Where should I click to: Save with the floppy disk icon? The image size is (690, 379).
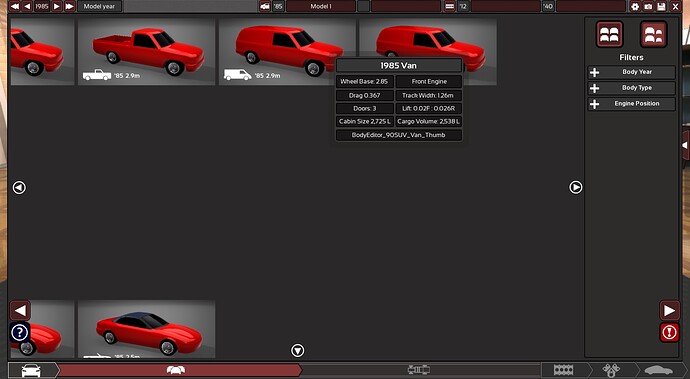click(661, 6)
